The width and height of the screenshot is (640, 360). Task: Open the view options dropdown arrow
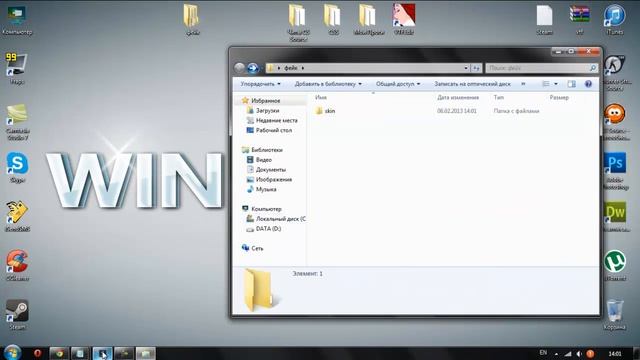coord(556,84)
